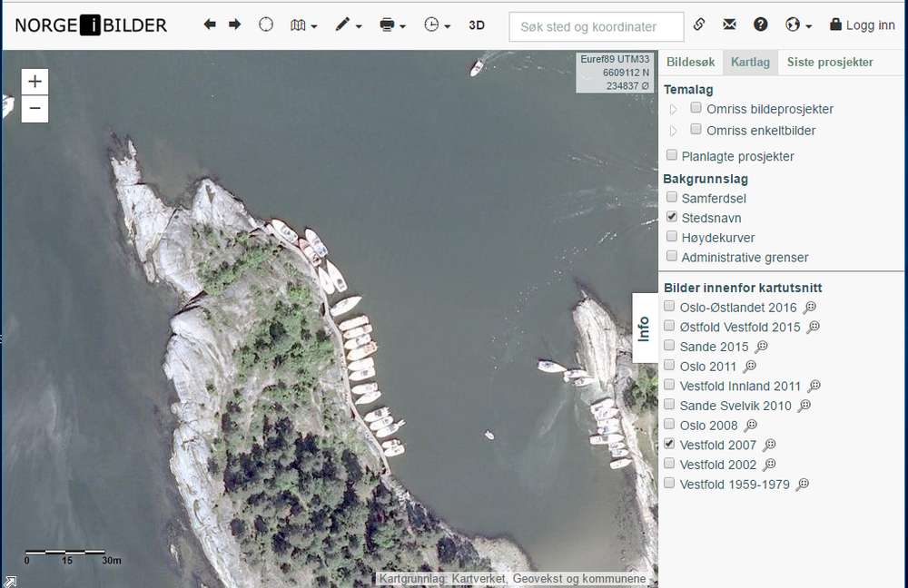Go forward with the right arrow icon
Viewport: 908px width, 588px height.
pos(234,24)
